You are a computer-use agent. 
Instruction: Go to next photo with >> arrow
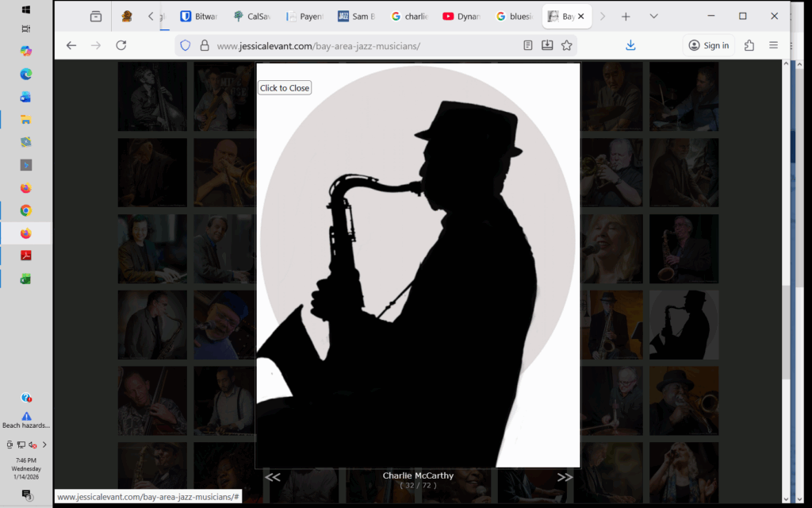click(x=565, y=477)
